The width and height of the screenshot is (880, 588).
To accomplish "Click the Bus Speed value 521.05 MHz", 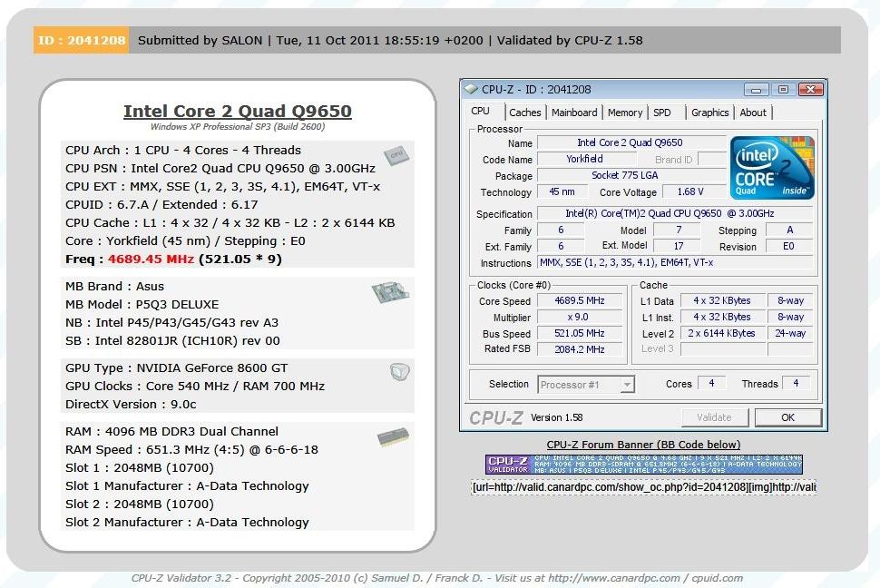I will click(580, 333).
